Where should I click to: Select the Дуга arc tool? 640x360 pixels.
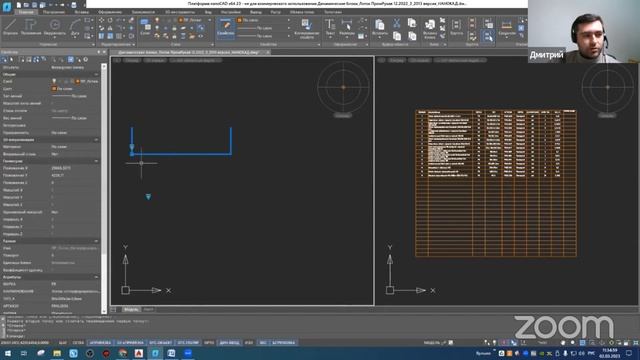(x=75, y=28)
